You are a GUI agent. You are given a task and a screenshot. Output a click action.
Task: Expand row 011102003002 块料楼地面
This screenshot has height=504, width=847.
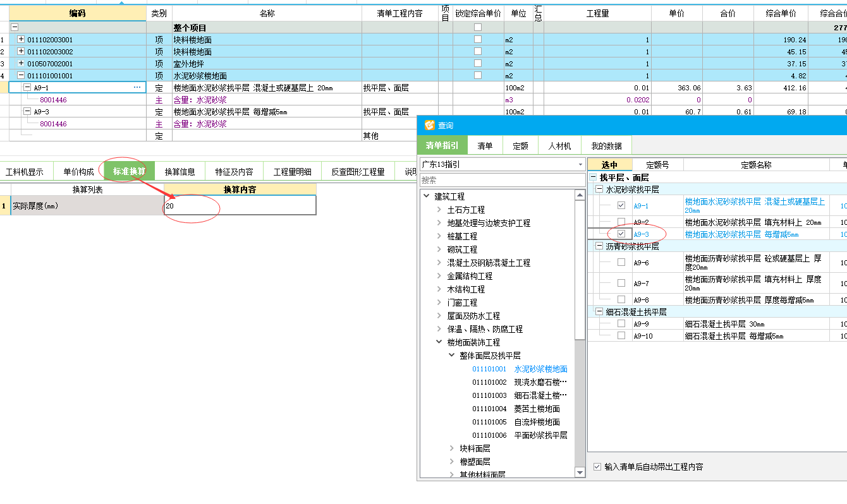(21, 52)
